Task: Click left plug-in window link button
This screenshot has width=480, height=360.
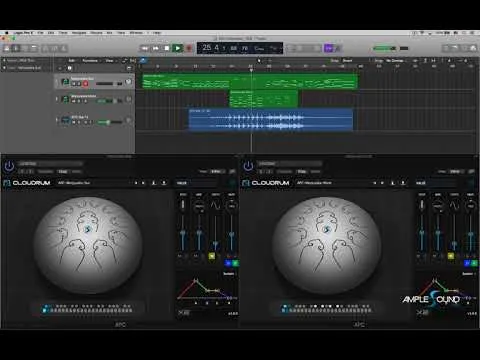Action: pyautogui.click(x=232, y=171)
